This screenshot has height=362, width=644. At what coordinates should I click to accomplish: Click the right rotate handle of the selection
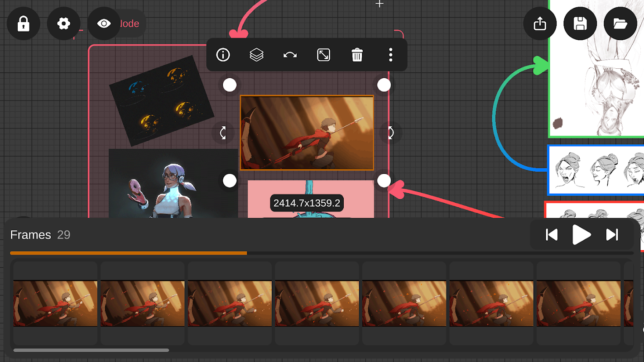pos(390,133)
